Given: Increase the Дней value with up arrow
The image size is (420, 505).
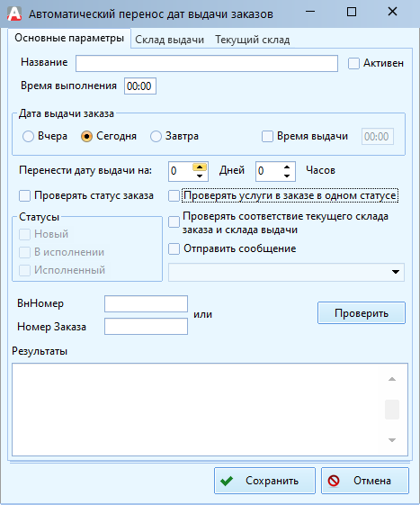Looking at the screenshot, I should (200, 167).
